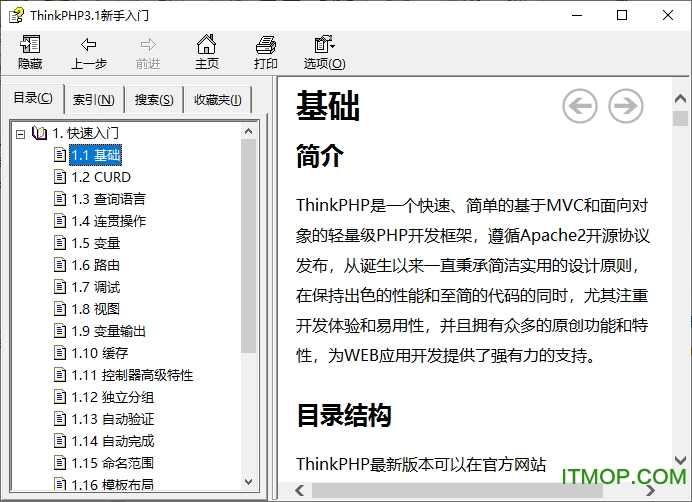The height and width of the screenshot is (502, 692).
Task: Click the content vertical scrollbar thumb
Action: [680, 118]
